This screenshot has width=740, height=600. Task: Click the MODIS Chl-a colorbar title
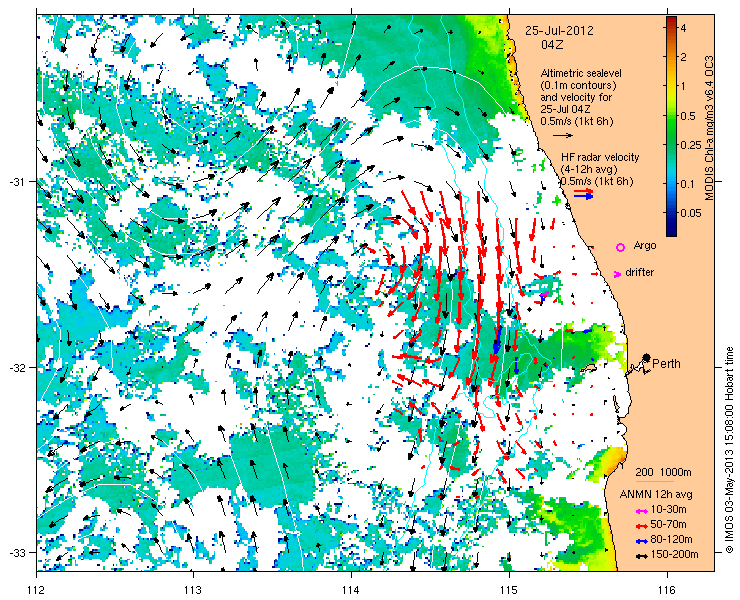(x=708, y=128)
